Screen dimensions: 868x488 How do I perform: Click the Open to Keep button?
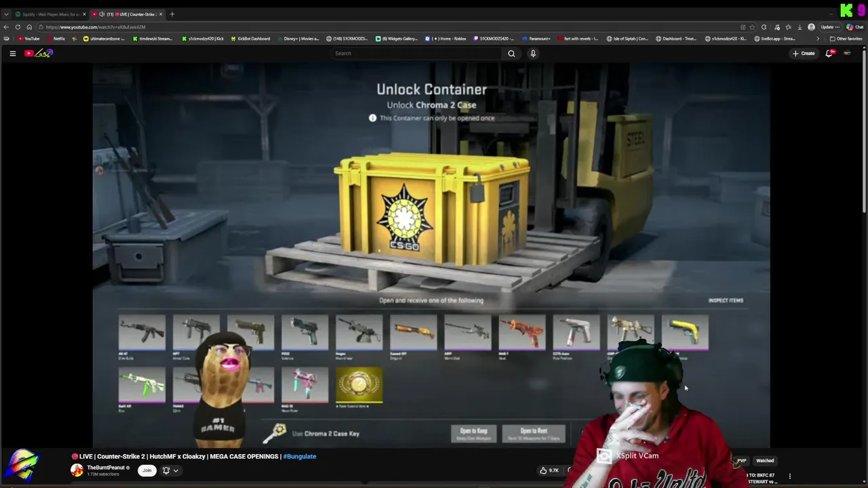pyautogui.click(x=473, y=434)
